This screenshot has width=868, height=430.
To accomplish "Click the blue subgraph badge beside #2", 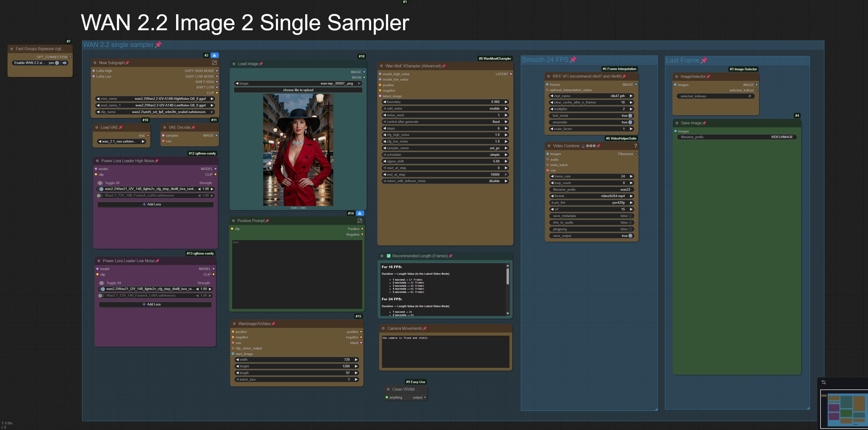I will pyautogui.click(x=214, y=55).
